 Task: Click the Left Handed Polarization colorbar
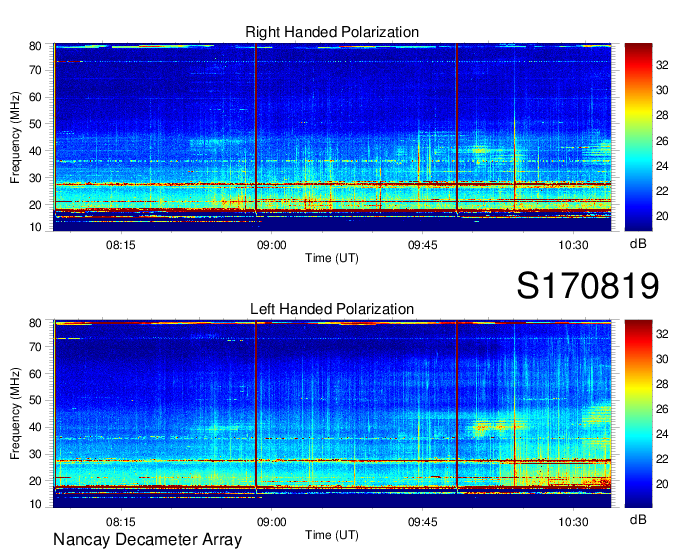pyautogui.click(x=638, y=414)
